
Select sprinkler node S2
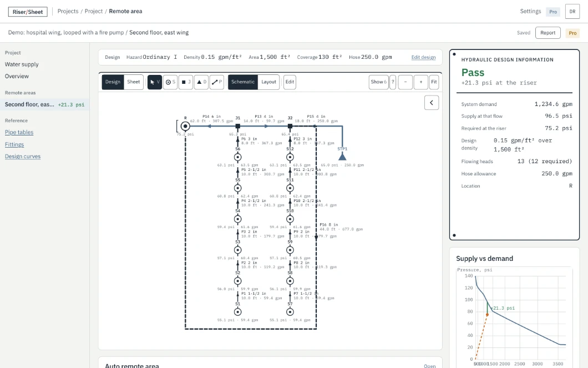[238, 281]
